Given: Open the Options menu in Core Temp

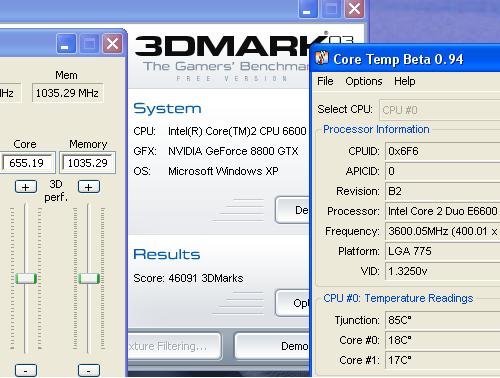Looking at the screenshot, I should point(364,81).
